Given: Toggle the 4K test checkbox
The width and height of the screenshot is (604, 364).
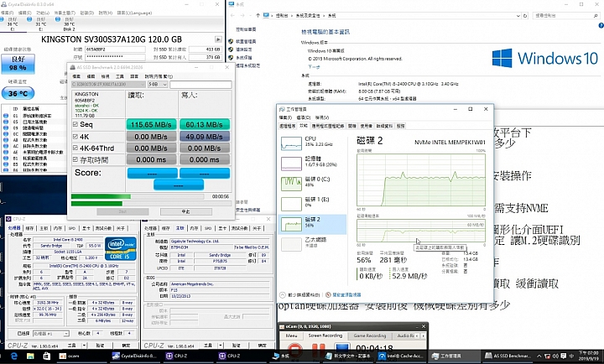Looking at the screenshot, I should (x=75, y=136).
